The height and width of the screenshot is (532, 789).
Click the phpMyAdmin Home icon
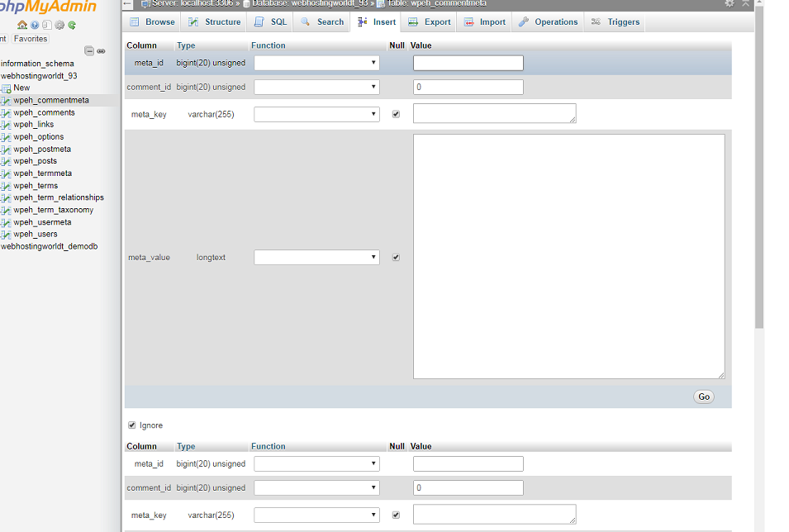(22, 25)
